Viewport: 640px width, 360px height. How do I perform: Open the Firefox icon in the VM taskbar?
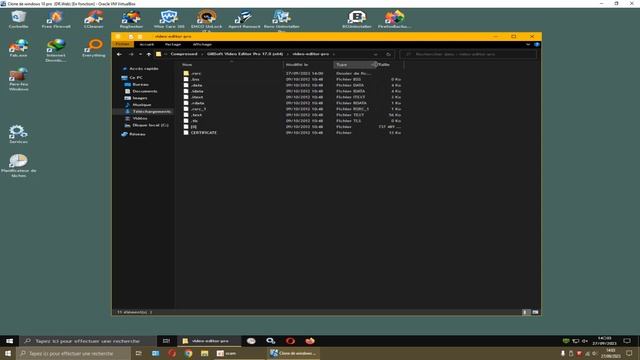tap(310, 341)
